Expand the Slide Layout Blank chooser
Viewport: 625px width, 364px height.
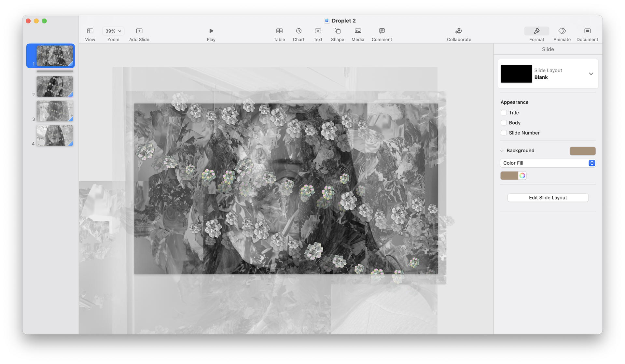tap(591, 74)
